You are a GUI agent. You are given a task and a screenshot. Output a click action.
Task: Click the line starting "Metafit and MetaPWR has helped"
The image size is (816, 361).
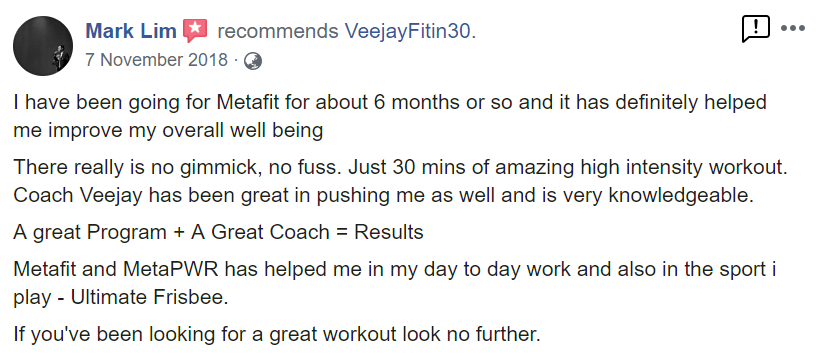395,269
